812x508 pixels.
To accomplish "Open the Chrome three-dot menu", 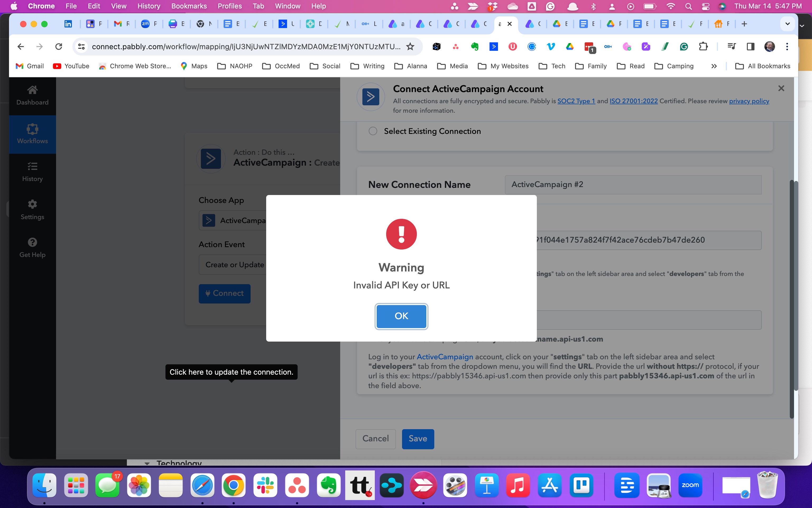I will (787, 46).
